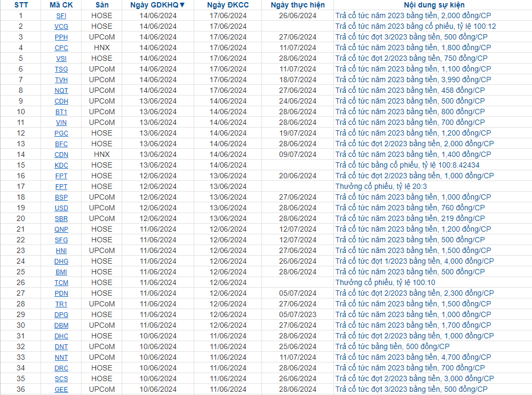Open the QNP stock code link
532x395 pixels.
61,230
